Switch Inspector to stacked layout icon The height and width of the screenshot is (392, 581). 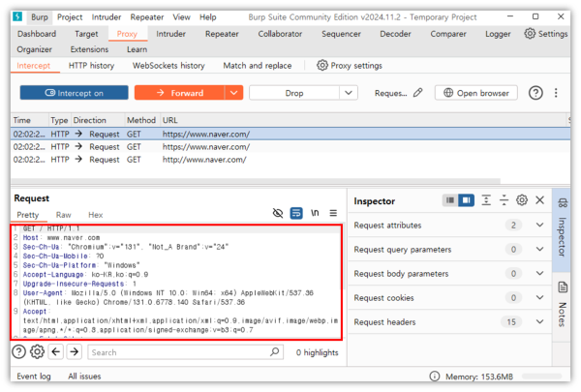coord(450,200)
